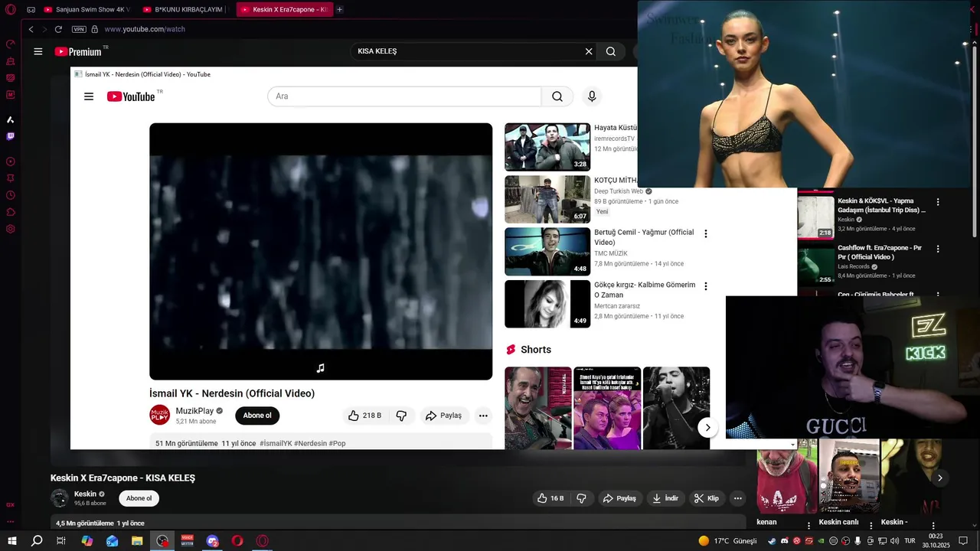Open Gökçe kırgız Kalbime Gömerim thumbnail

(547, 304)
